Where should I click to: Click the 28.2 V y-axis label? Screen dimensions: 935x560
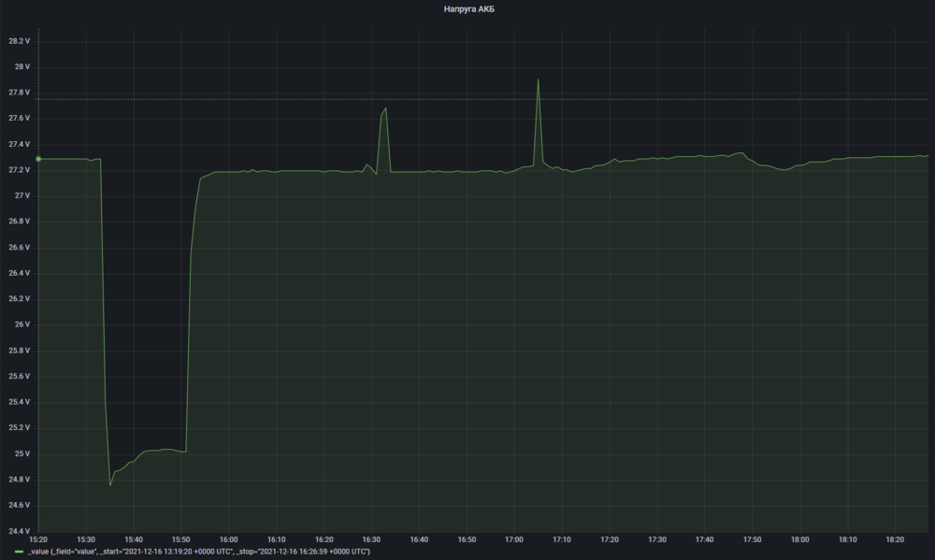20,41
